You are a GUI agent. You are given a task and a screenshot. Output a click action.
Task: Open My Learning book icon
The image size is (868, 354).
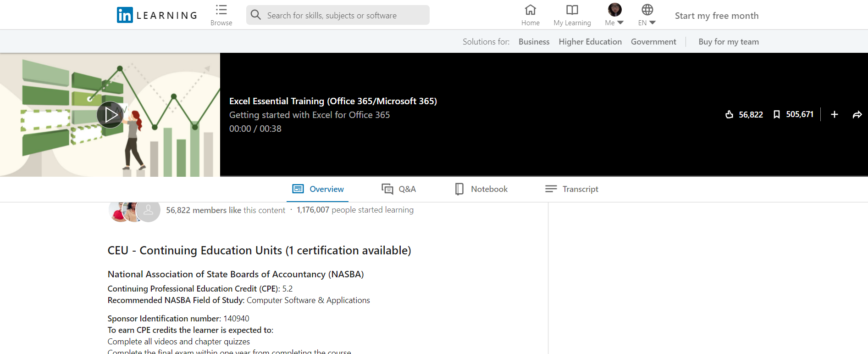[572, 10]
